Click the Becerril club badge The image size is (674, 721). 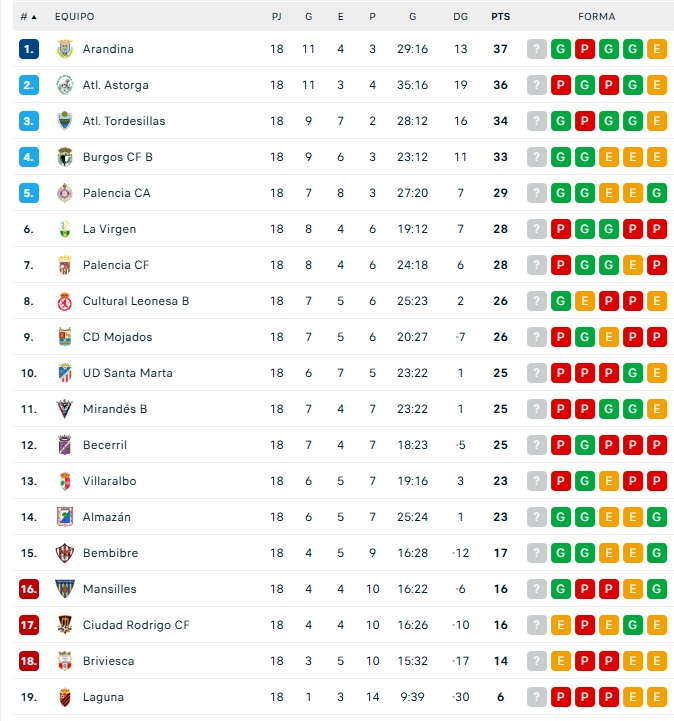tap(64, 445)
